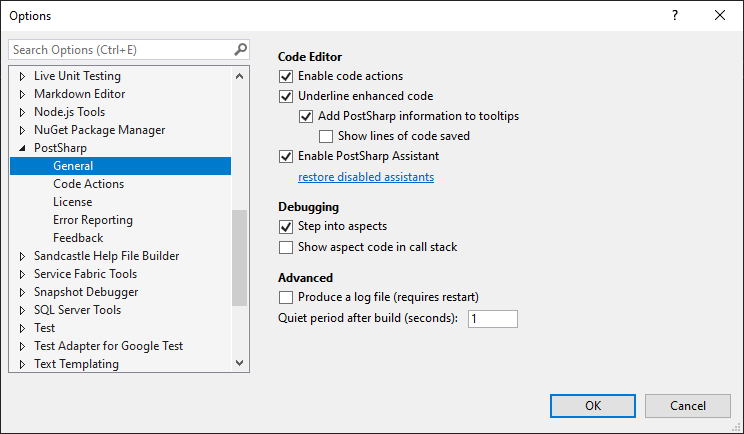Viewport: 744px width, 434px height.
Task: Enable Show lines of code saved
Action: click(326, 136)
